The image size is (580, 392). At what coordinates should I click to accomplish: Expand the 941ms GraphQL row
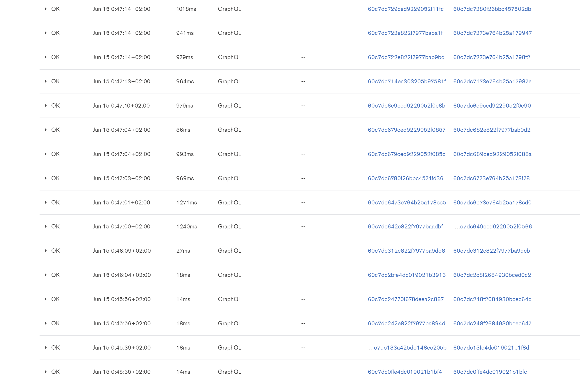[46, 33]
